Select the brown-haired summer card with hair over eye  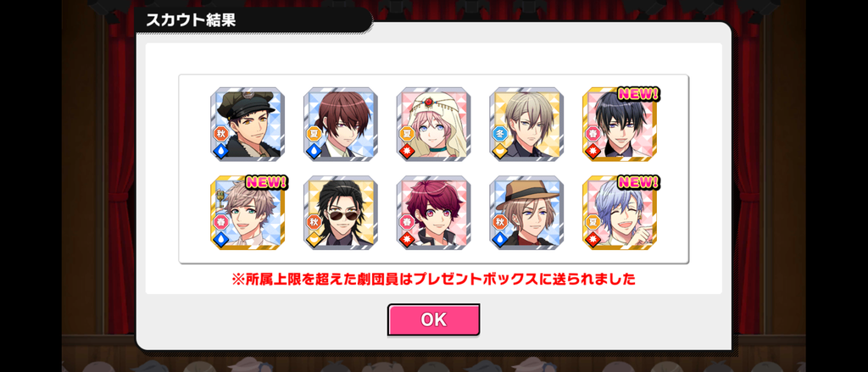[341, 124]
